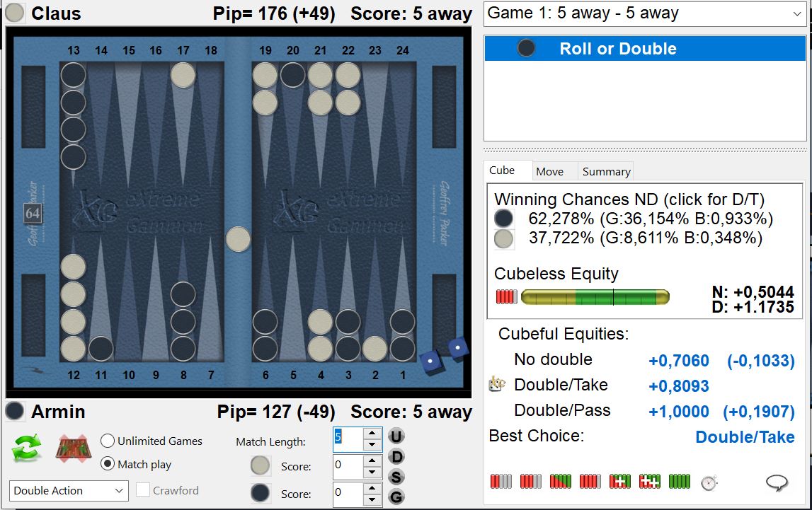Select the all-green analysis level icon

(679, 482)
